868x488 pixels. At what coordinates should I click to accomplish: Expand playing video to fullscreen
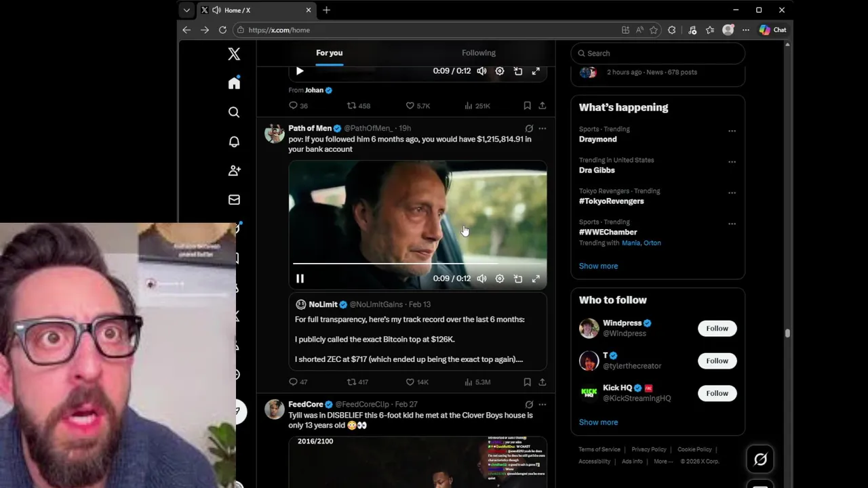tap(536, 279)
